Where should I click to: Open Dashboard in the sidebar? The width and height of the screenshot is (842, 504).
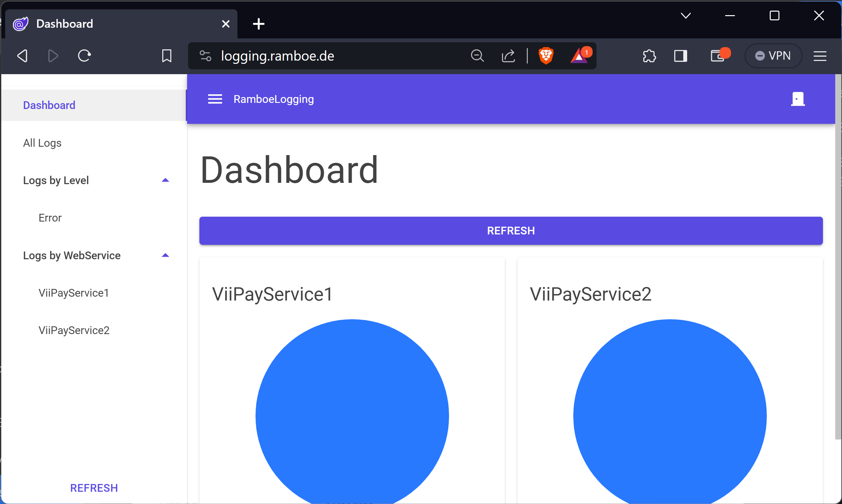point(94,105)
